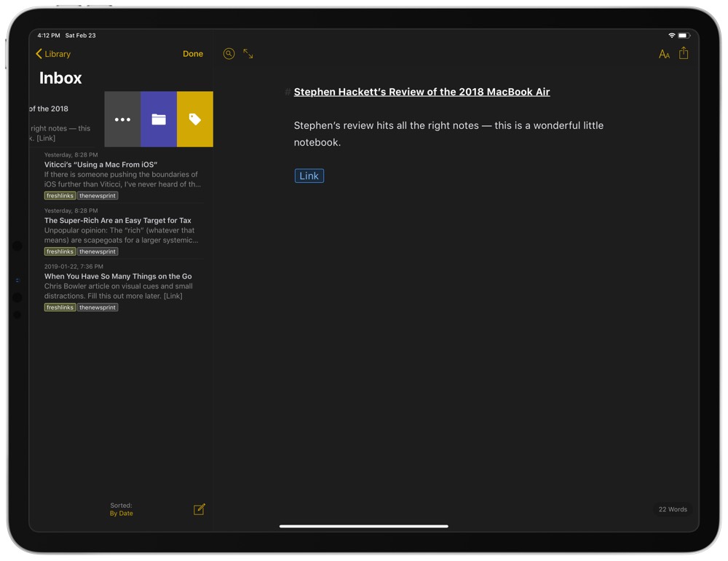
Task: Open the text style Aa options
Action: click(x=665, y=55)
